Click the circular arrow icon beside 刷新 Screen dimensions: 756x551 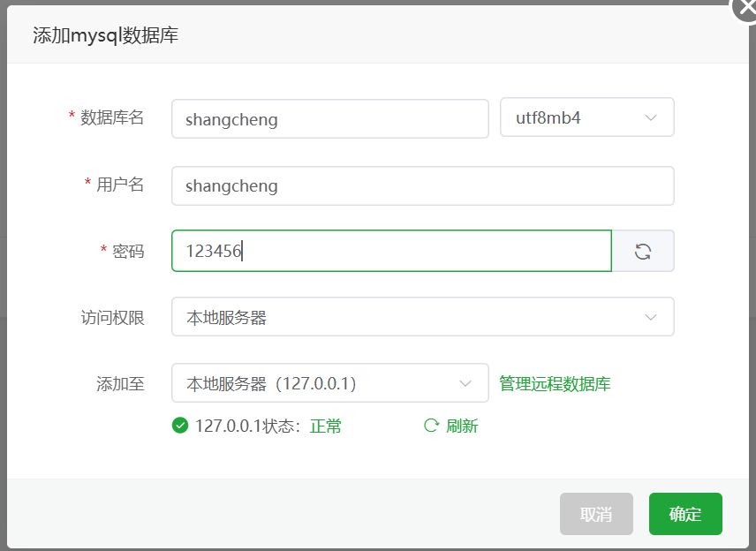click(x=431, y=426)
